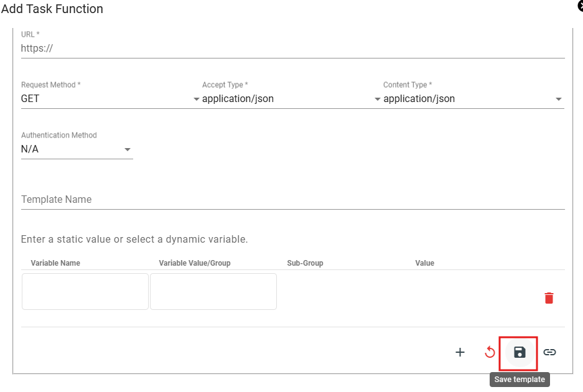Open the Content Type dropdown
Image resolution: width=583 pixels, height=392 pixels.
[473, 99]
